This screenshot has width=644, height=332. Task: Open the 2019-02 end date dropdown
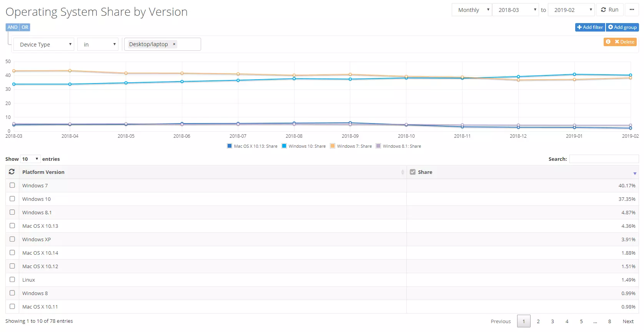pyautogui.click(x=571, y=10)
